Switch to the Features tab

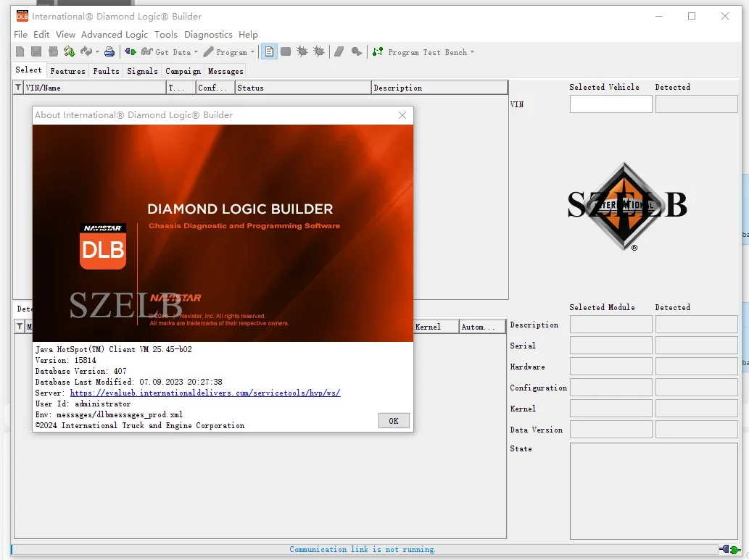pyautogui.click(x=68, y=71)
